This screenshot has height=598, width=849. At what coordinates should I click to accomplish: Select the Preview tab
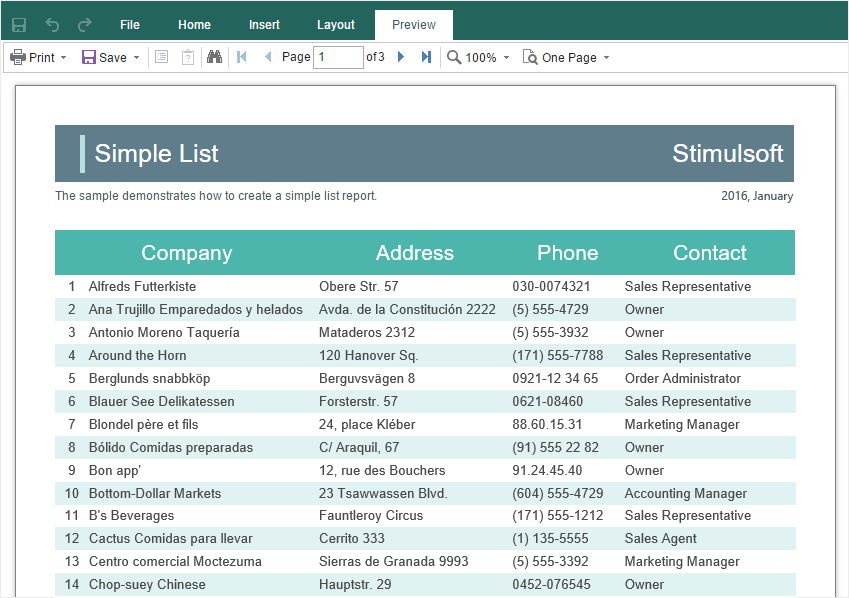pos(414,25)
